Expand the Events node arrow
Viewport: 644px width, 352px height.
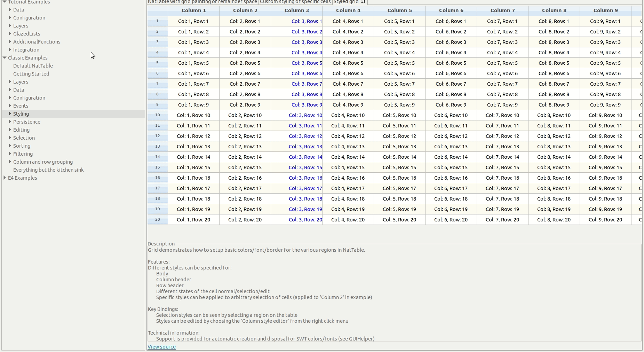[10, 106]
